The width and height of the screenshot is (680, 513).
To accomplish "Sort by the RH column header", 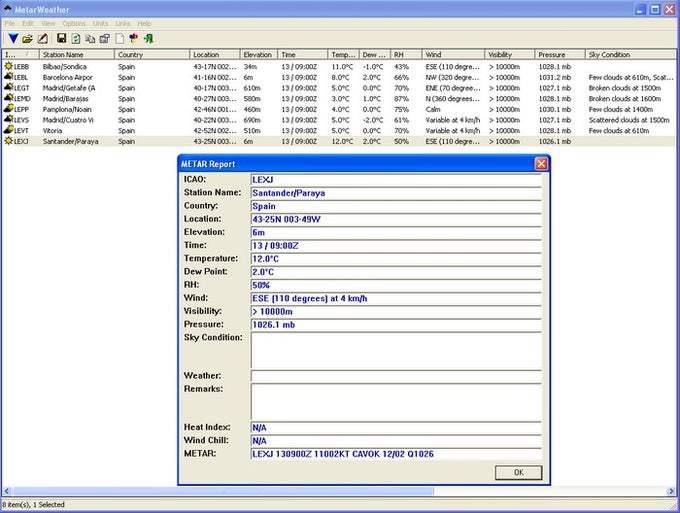I will pos(406,55).
